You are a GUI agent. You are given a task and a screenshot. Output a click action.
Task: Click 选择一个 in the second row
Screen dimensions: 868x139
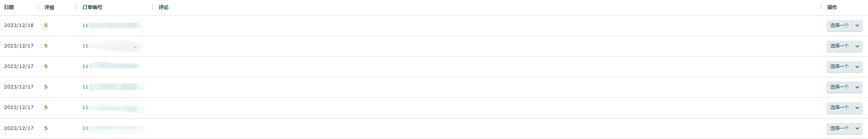pos(839,46)
